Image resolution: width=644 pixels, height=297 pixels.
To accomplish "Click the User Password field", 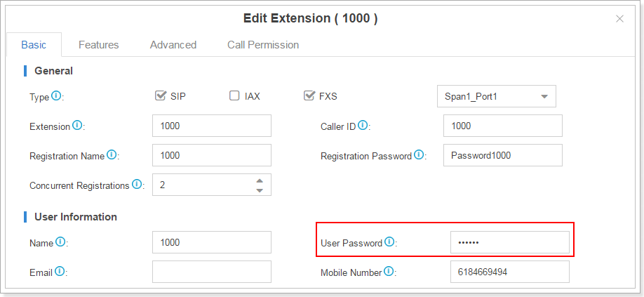I will point(509,242).
